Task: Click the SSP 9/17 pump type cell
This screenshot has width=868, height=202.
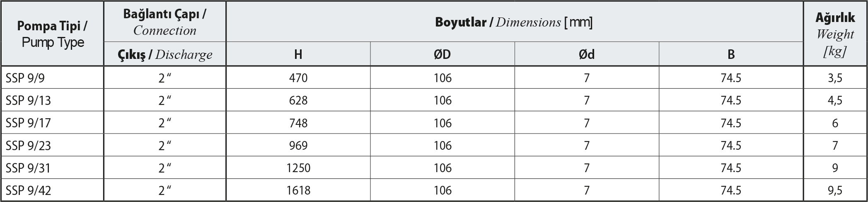Action: [52, 123]
